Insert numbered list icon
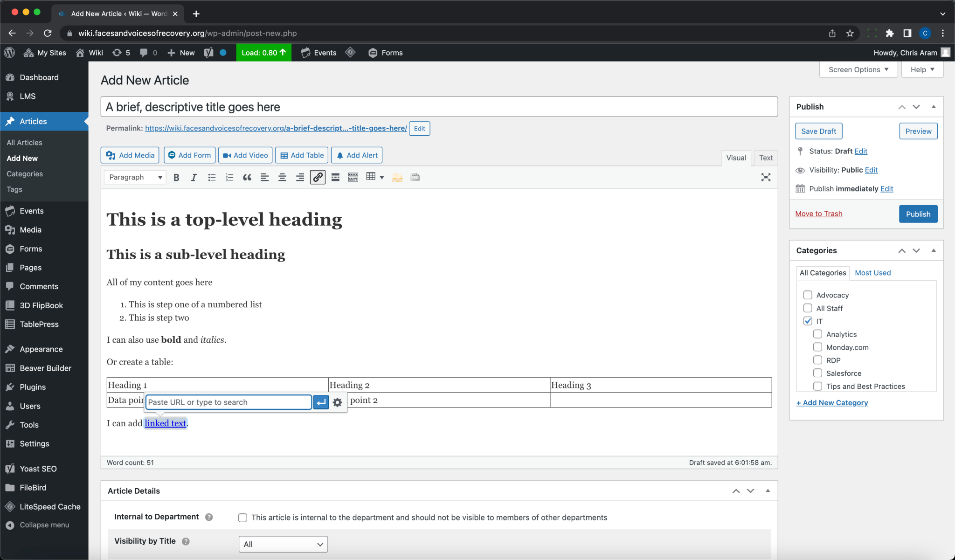This screenshot has width=955, height=560. click(x=229, y=177)
